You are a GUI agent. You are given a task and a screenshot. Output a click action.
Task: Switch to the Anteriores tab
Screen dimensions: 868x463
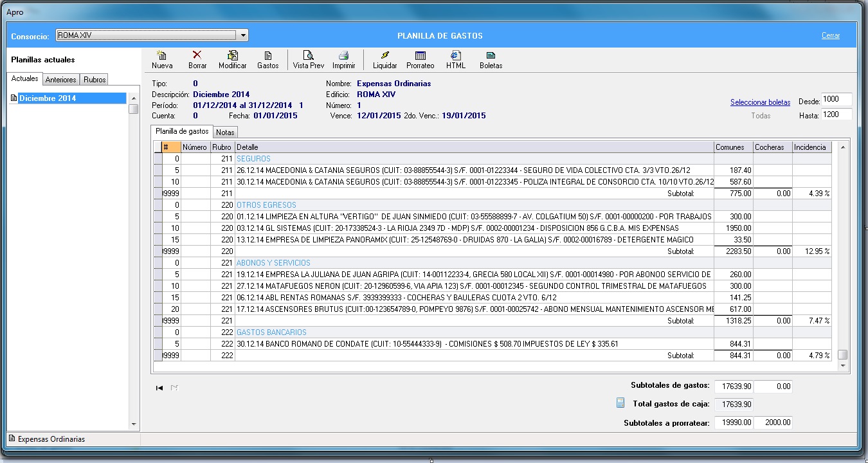pos(61,80)
